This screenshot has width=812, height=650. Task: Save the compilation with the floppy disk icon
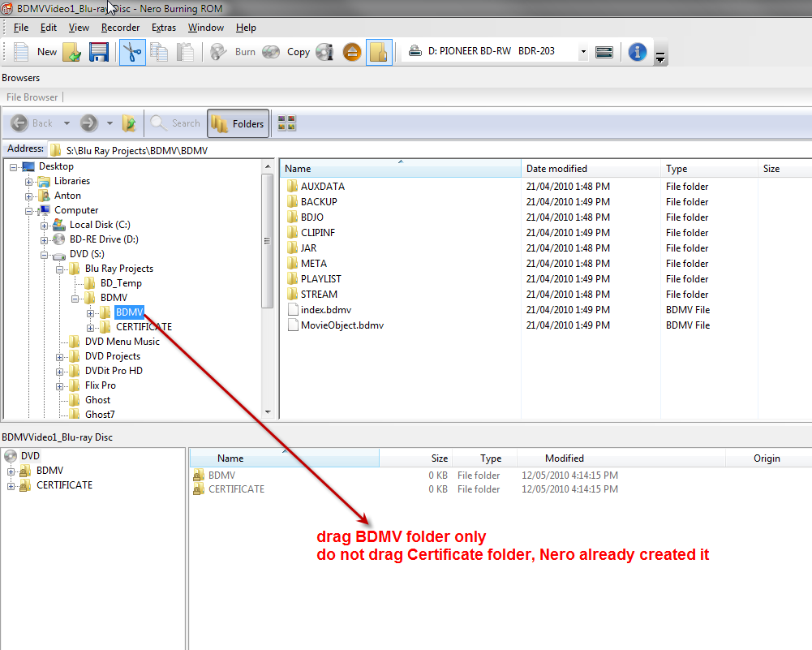click(x=98, y=52)
